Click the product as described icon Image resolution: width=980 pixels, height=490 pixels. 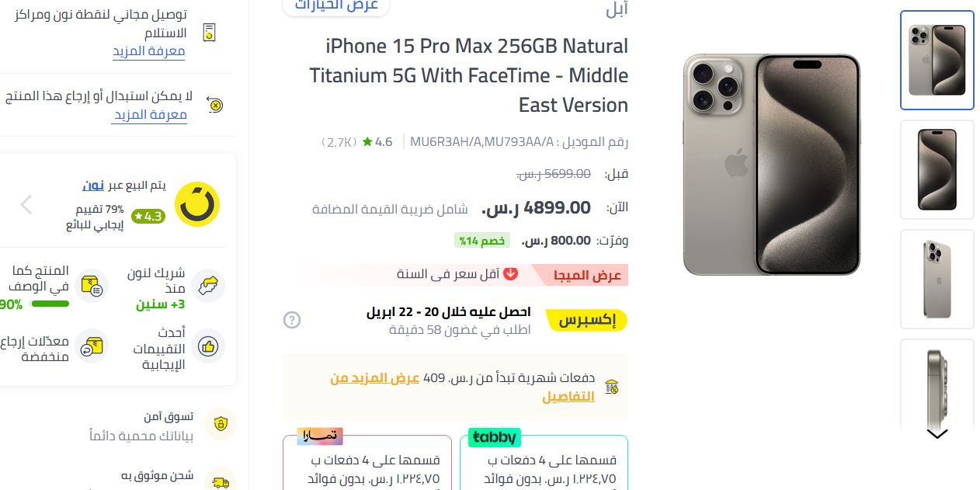[x=92, y=287]
